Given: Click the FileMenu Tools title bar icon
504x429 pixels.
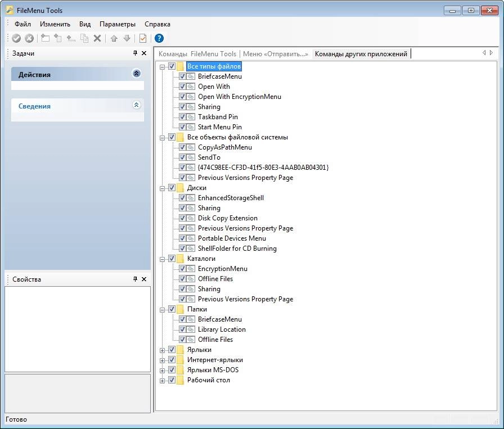Looking at the screenshot, I should point(10,10).
